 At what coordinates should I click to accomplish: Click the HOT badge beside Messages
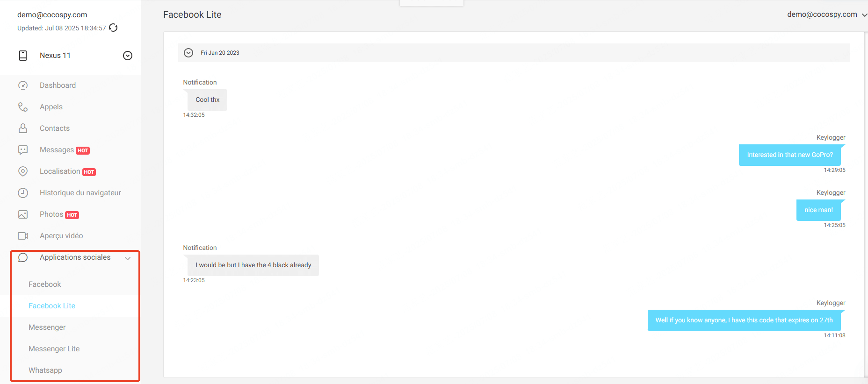click(x=83, y=150)
